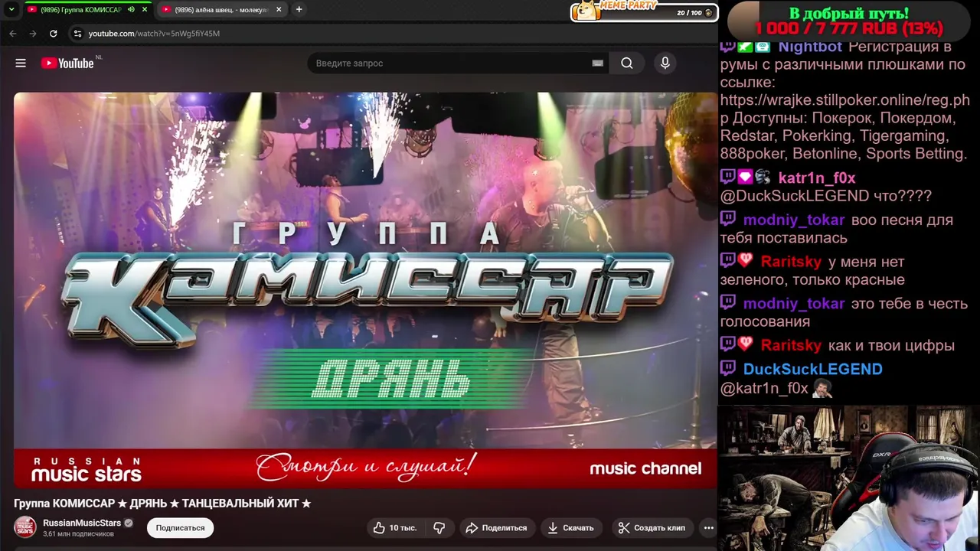Screen dimensions: 980x551
Task: Click Nightbot username in chat
Action: 810,47
